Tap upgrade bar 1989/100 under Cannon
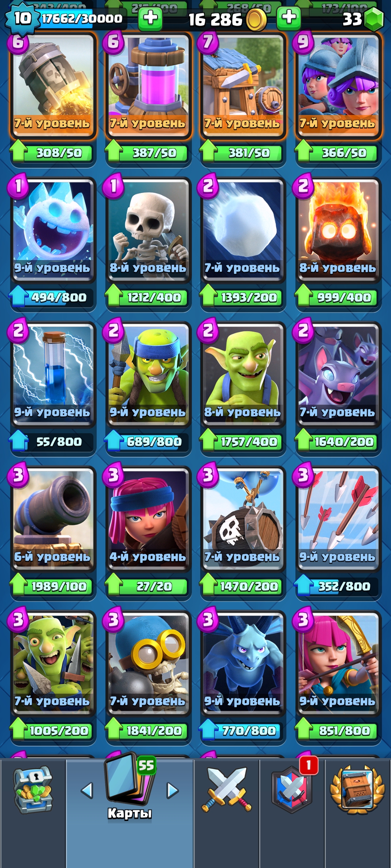The height and width of the screenshot is (868, 391). (x=52, y=586)
